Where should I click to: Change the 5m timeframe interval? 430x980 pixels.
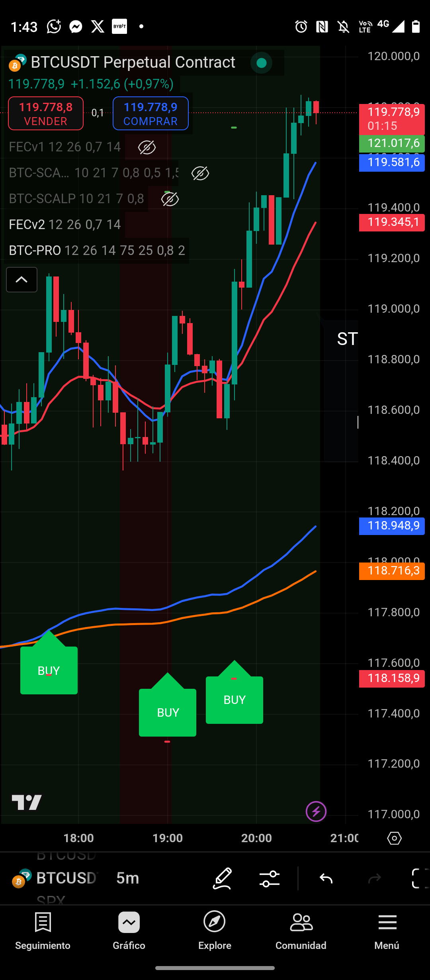coord(127,878)
